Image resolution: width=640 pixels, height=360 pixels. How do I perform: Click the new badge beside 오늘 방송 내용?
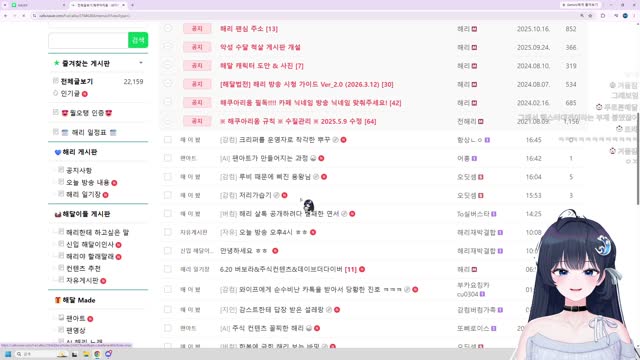click(114, 183)
